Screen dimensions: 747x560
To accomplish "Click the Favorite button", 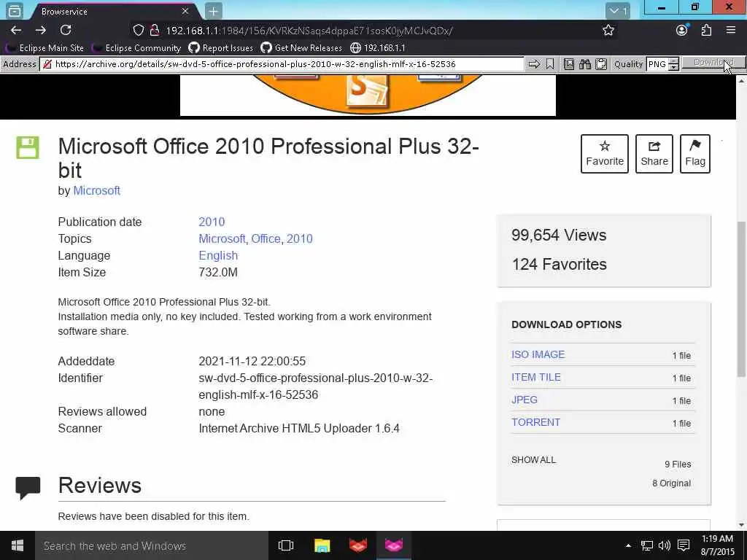I will [x=605, y=154].
